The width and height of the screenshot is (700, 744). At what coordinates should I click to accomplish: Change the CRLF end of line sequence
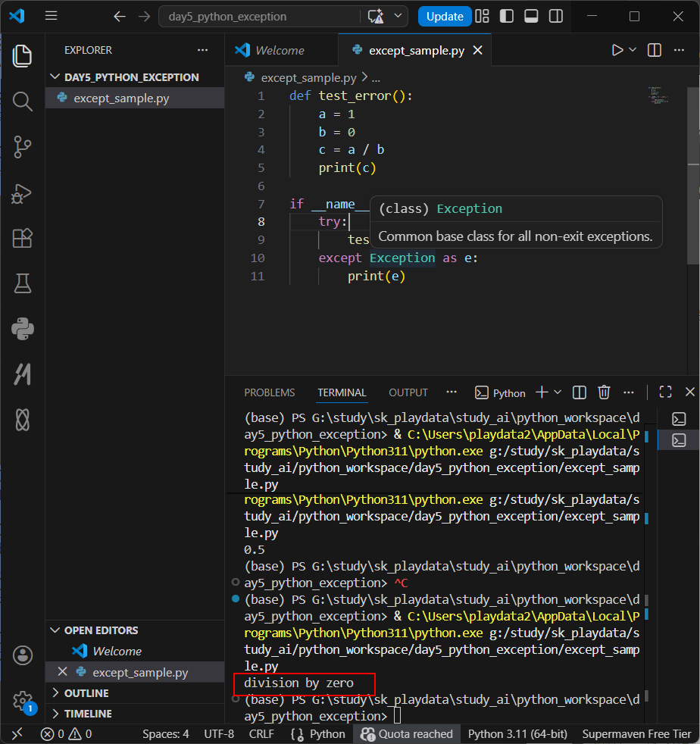261,734
